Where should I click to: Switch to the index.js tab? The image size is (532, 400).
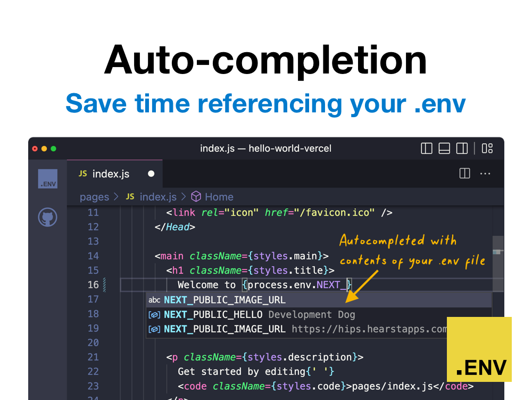111,173
